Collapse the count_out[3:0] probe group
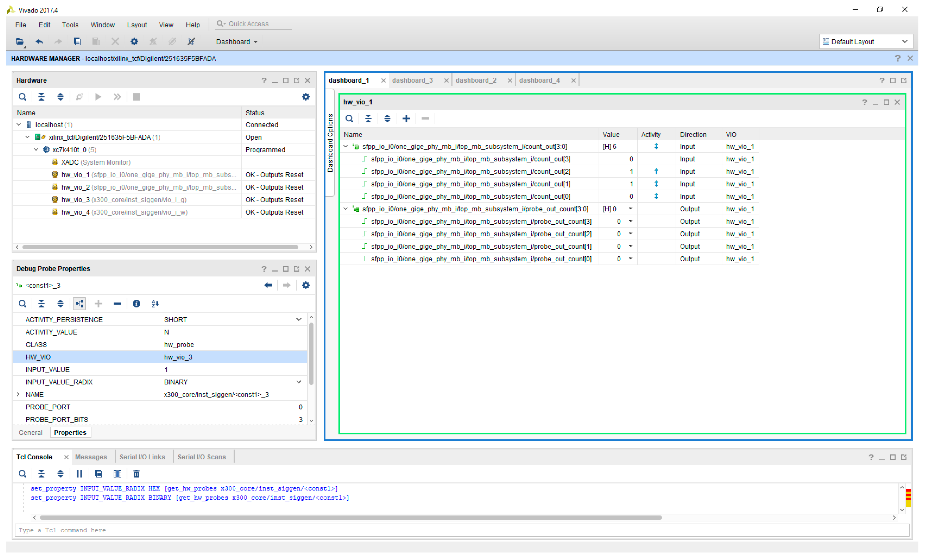 pos(345,146)
